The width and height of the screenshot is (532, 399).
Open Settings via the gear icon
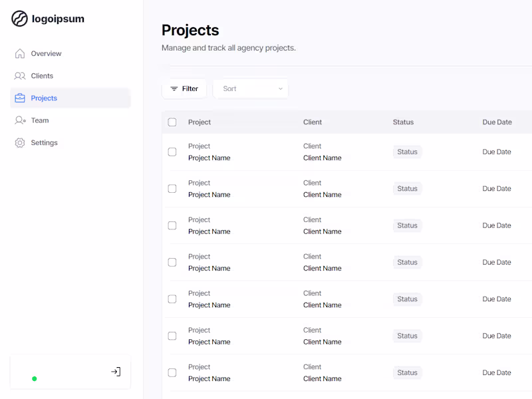[x=21, y=142]
